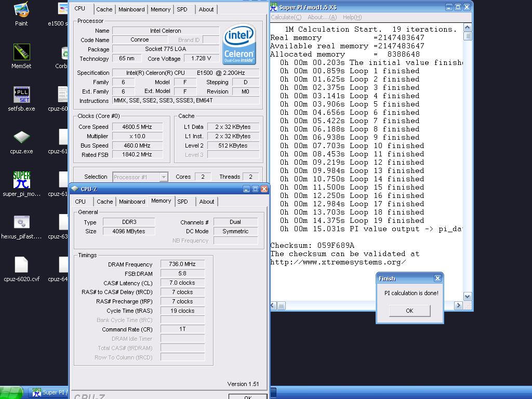Minimize the Super PI window
This screenshot has width=532, height=399.
click(449, 7)
